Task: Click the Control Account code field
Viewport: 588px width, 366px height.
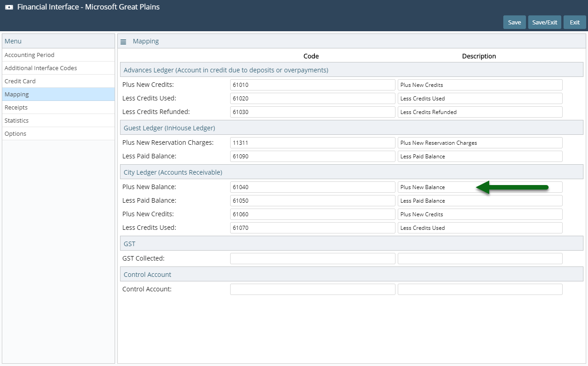Action: point(313,289)
